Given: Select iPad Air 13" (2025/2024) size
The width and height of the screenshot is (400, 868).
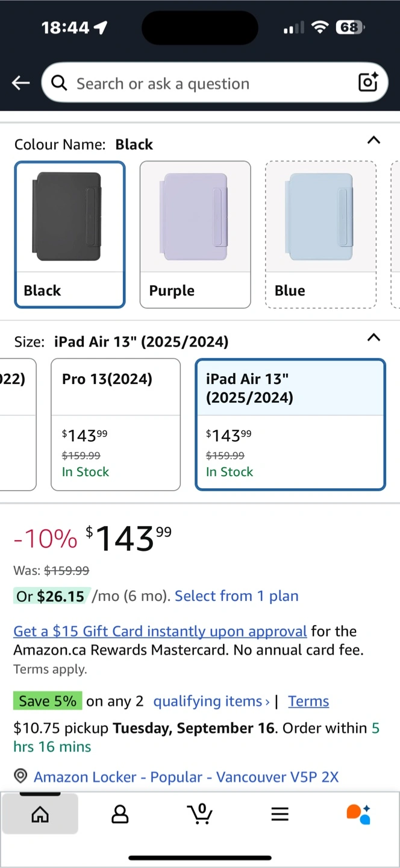Looking at the screenshot, I should click(290, 424).
